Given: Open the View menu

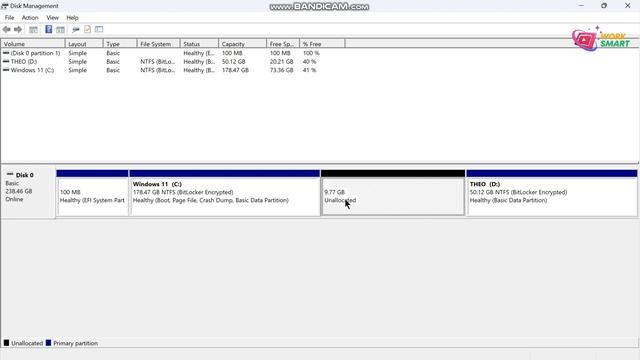Looking at the screenshot, I should click(52, 18).
